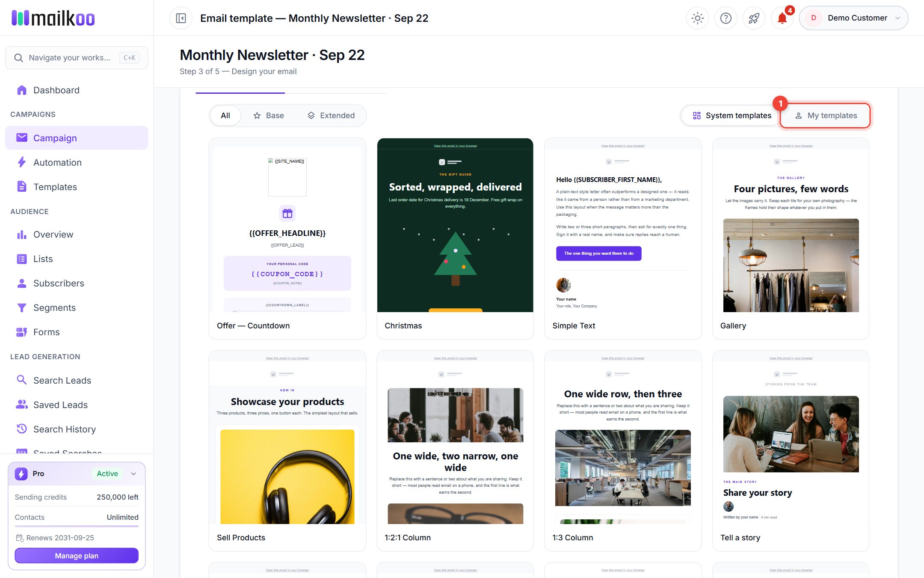Select the Campaign menu item
Screen dimensions: 924x578
(x=77, y=138)
